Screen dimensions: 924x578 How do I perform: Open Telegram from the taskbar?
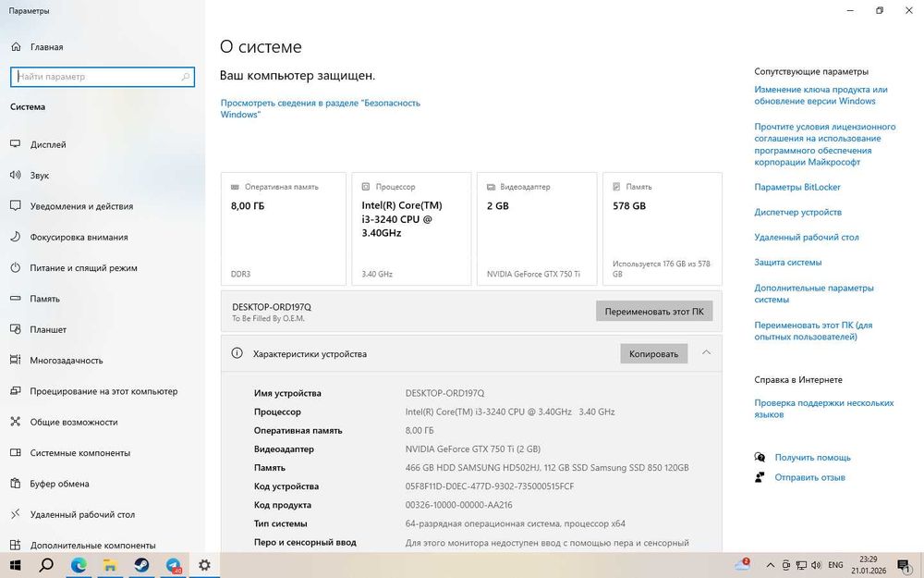[174, 565]
